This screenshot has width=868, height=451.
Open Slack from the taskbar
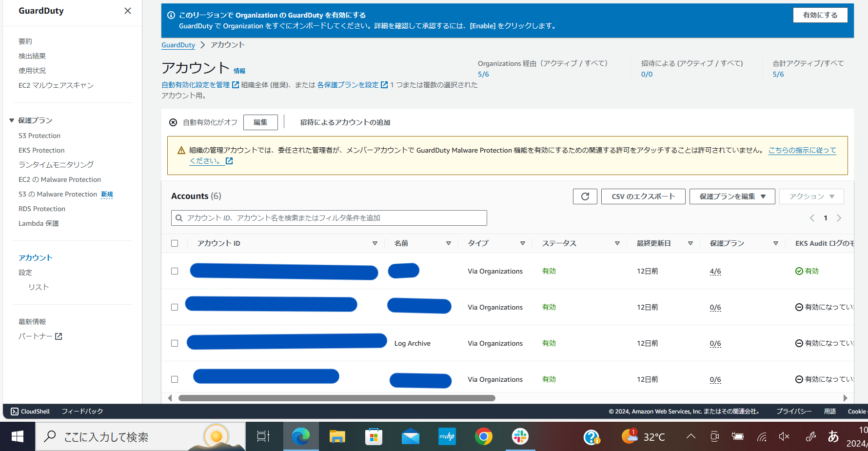520,436
